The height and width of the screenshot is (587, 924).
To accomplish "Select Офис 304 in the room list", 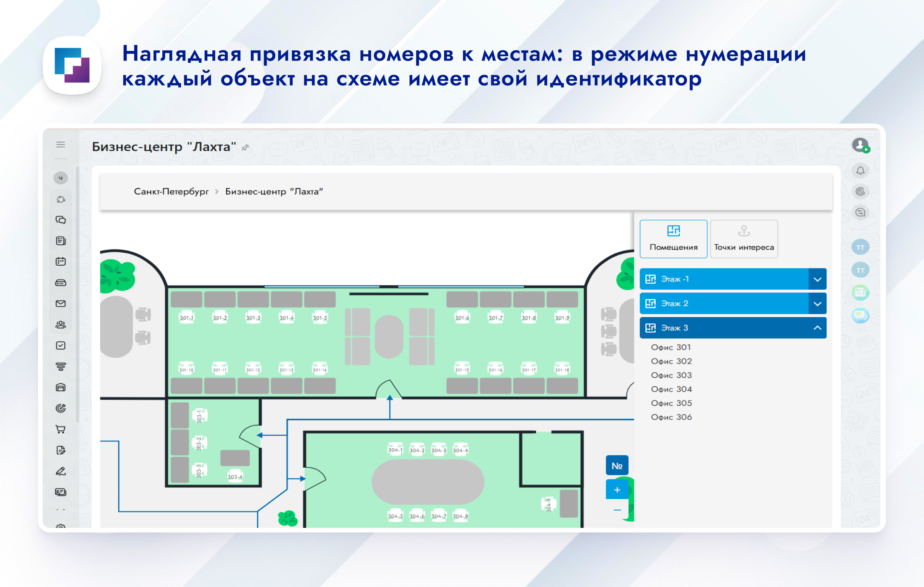I will point(672,389).
